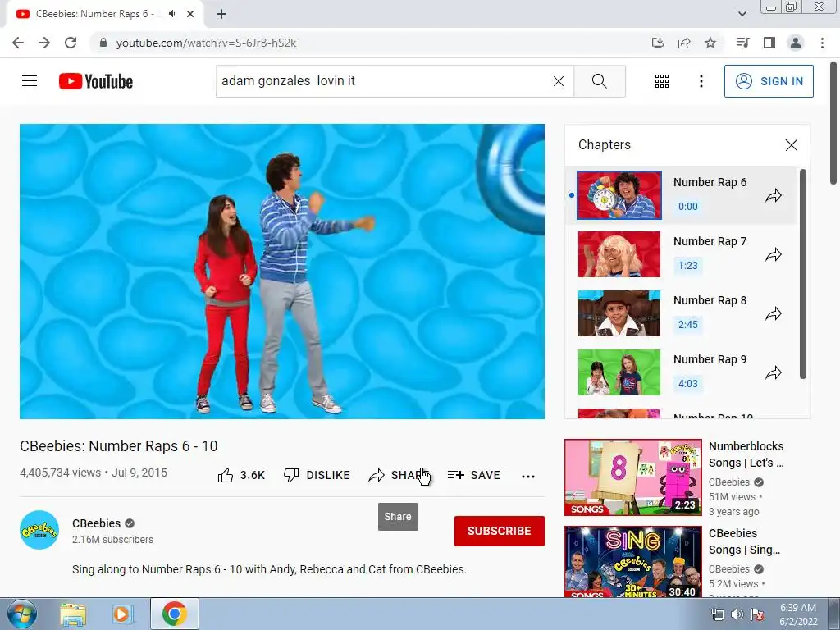Click the chapters panel scrollbar
Viewport: 840px width, 630px height.
(802, 274)
